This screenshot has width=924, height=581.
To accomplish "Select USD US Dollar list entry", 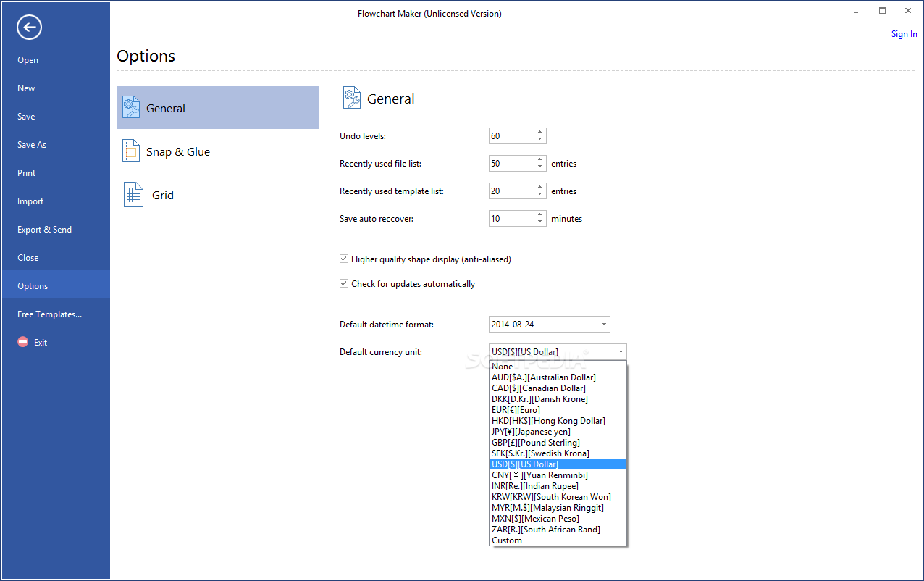I will (558, 464).
